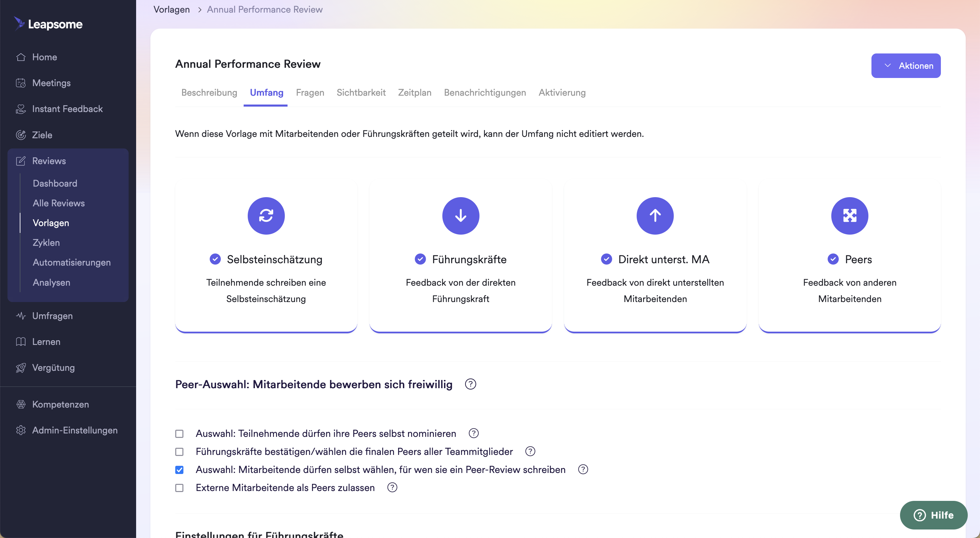
Task: Toggle the Direkt unterst. MA checkmark
Action: pos(606,259)
